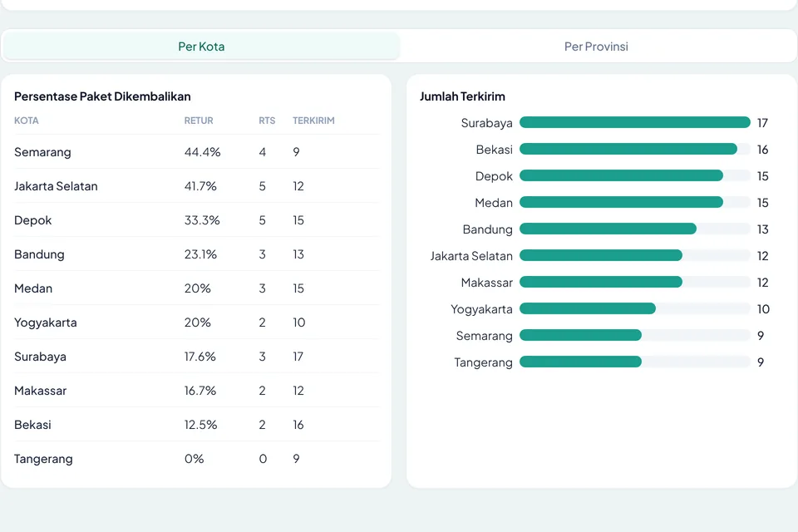Select Makassar in the table
Image resolution: width=798 pixels, height=532 pixels.
[x=40, y=391]
